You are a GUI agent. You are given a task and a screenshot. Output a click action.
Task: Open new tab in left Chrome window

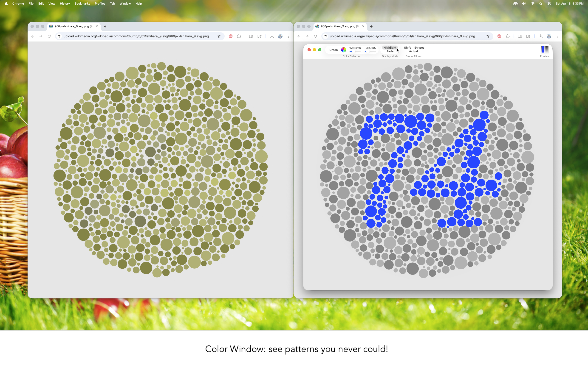click(105, 26)
